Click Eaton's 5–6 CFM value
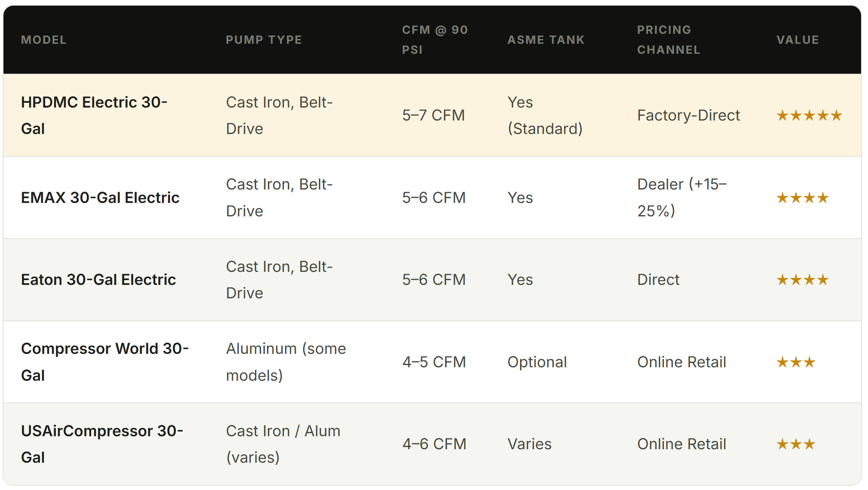The height and width of the screenshot is (490, 868). 434,280
